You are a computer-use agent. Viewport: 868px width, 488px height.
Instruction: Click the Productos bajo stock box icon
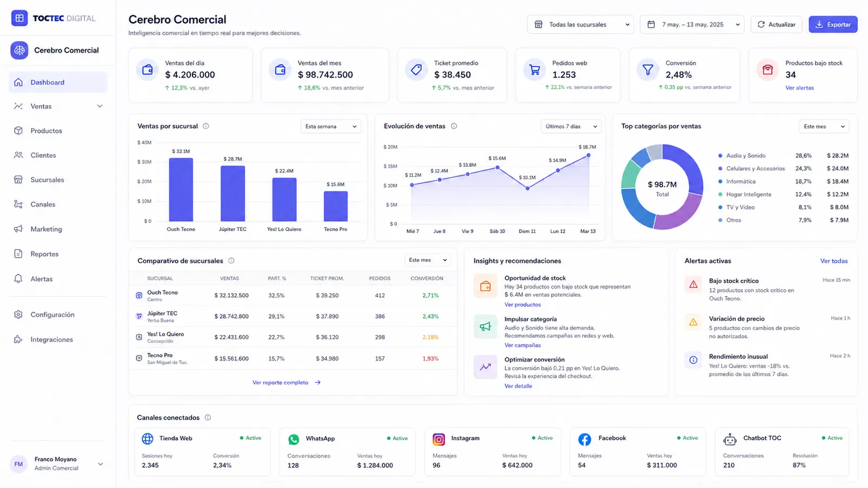tap(767, 70)
